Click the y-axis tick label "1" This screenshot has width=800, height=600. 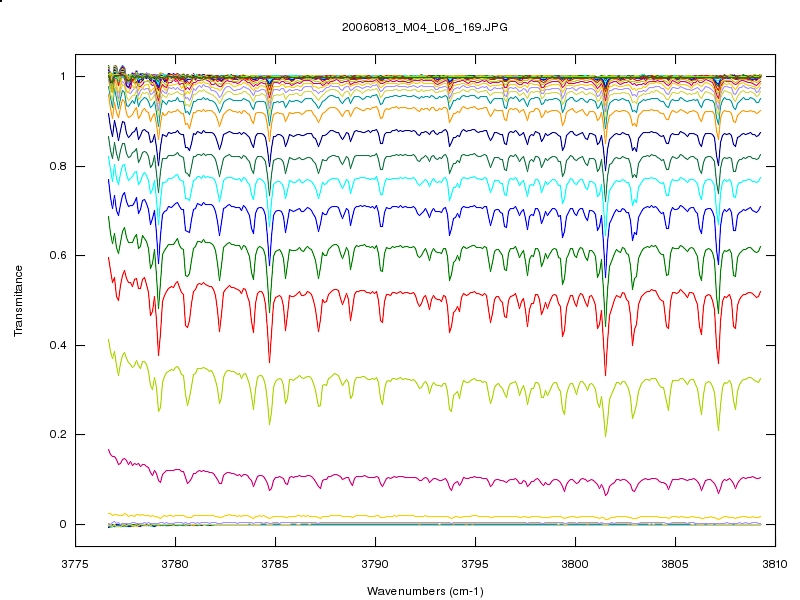(x=63, y=77)
